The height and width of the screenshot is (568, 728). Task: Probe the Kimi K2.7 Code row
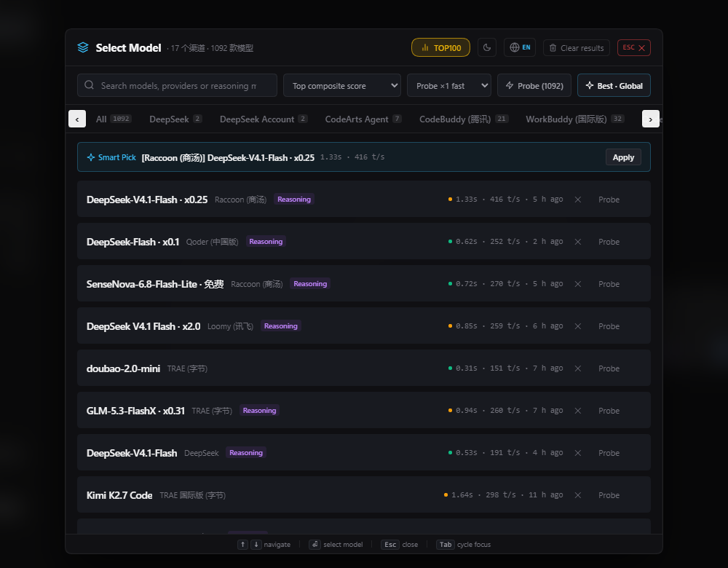(609, 496)
